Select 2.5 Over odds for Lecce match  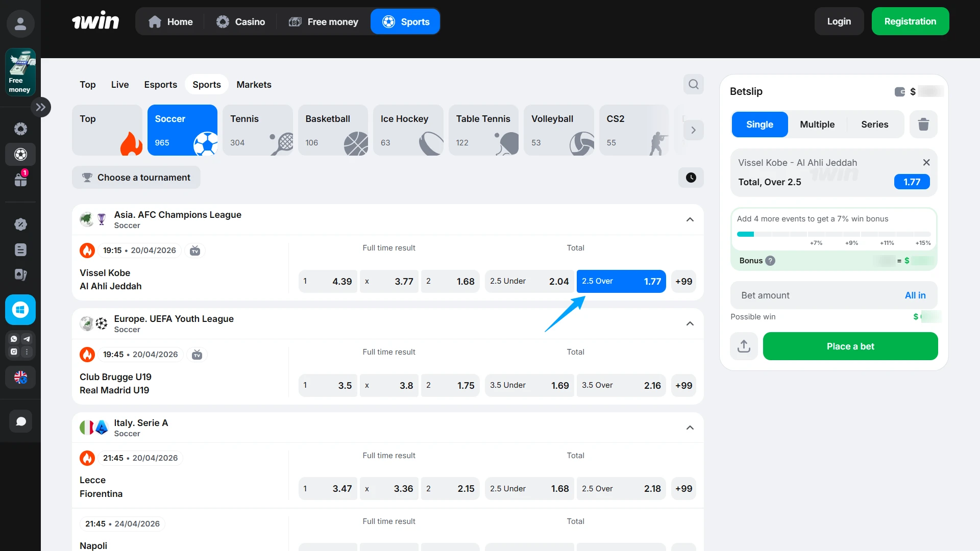tap(621, 488)
